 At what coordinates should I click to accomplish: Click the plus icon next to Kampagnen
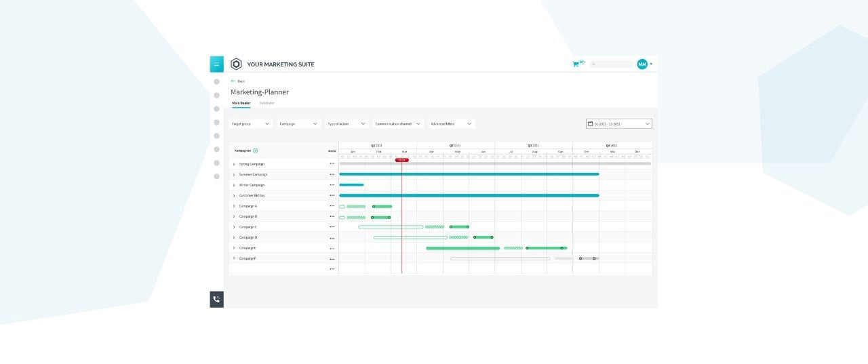point(256,150)
